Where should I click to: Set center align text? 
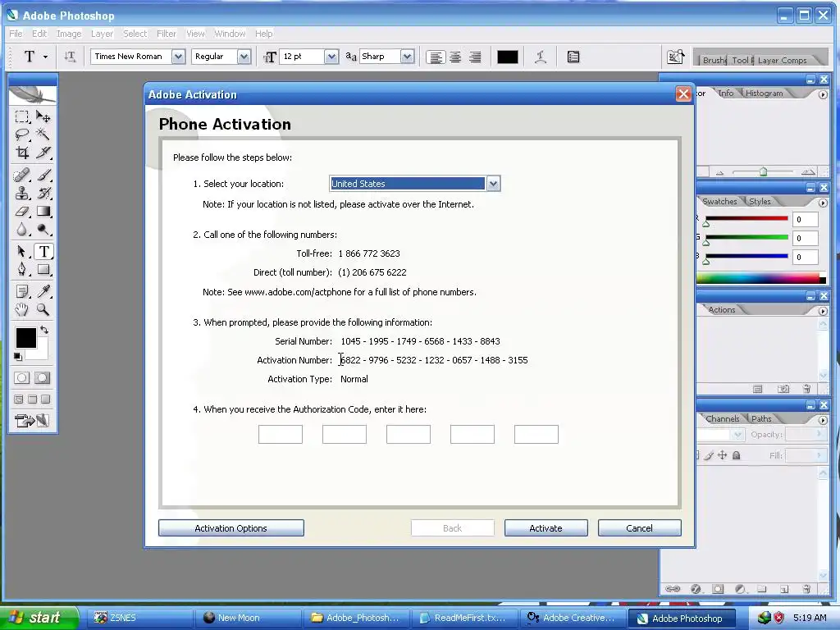point(455,57)
